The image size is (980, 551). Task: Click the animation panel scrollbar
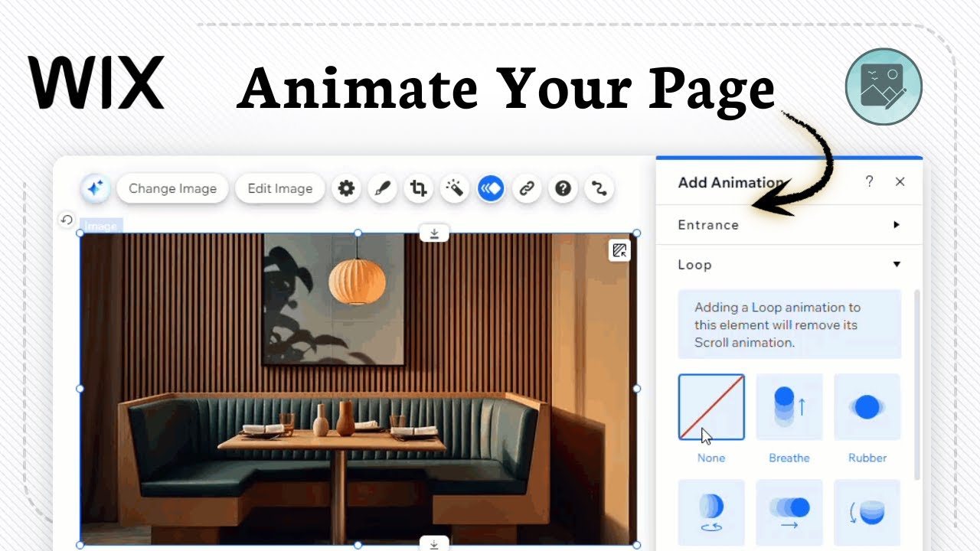tap(918, 384)
